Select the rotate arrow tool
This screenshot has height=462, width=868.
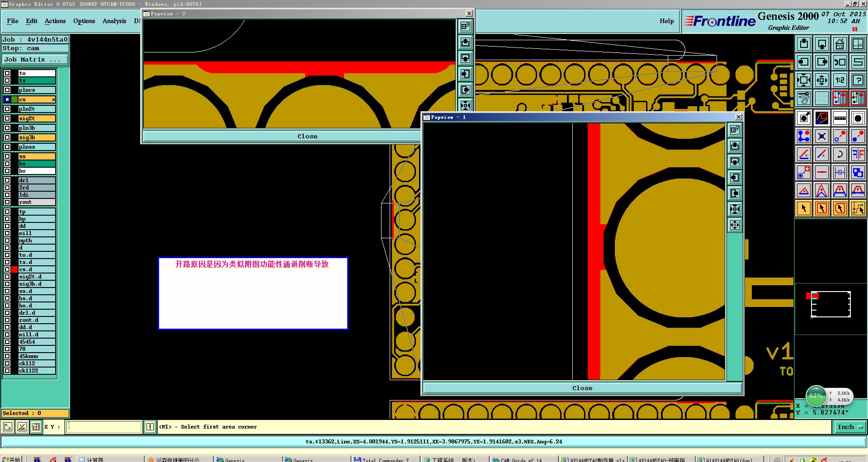840,154
